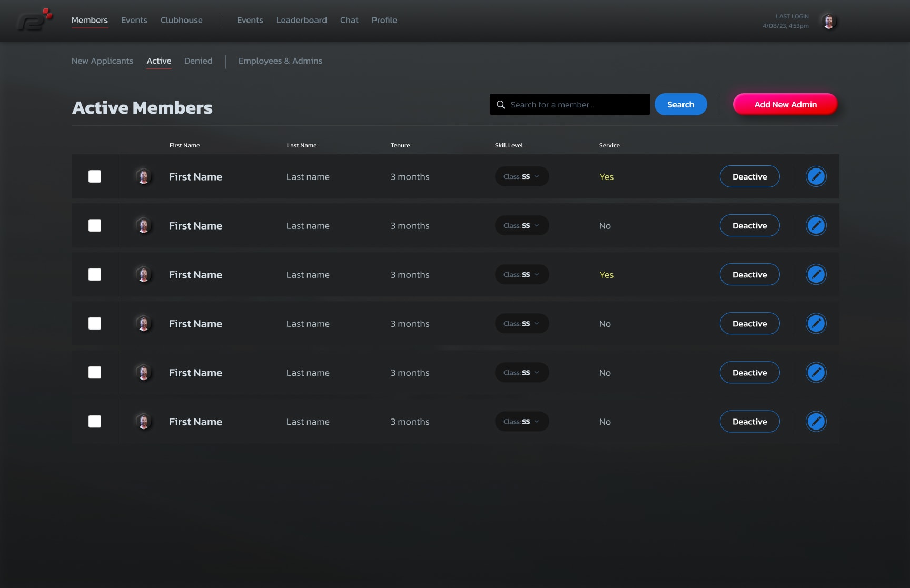Click the third row's Deactive button
The height and width of the screenshot is (588, 910).
click(750, 274)
